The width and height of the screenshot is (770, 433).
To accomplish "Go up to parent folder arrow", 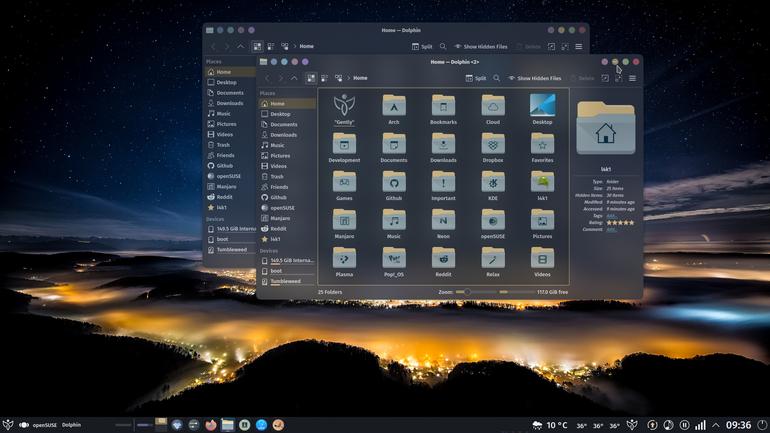I will point(294,78).
